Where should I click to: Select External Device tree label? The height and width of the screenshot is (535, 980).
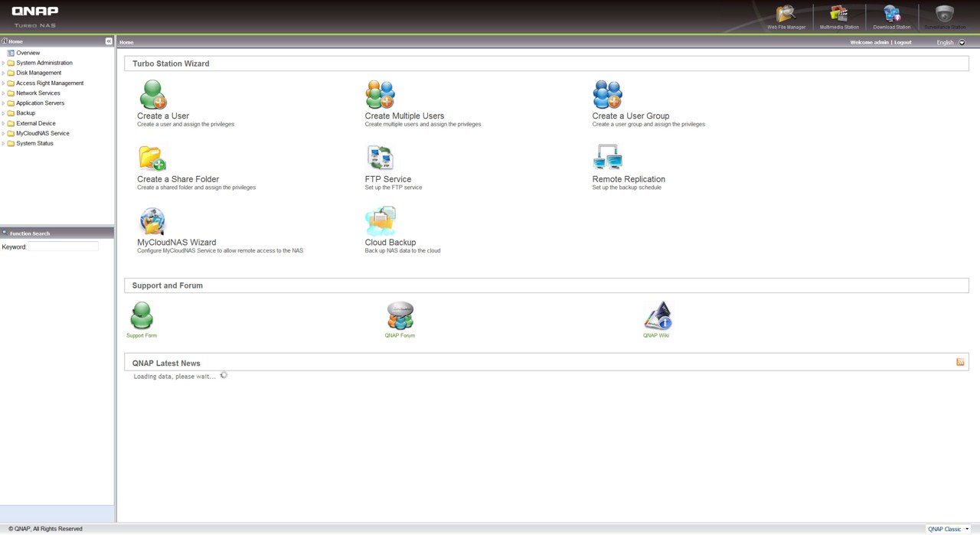pos(36,123)
